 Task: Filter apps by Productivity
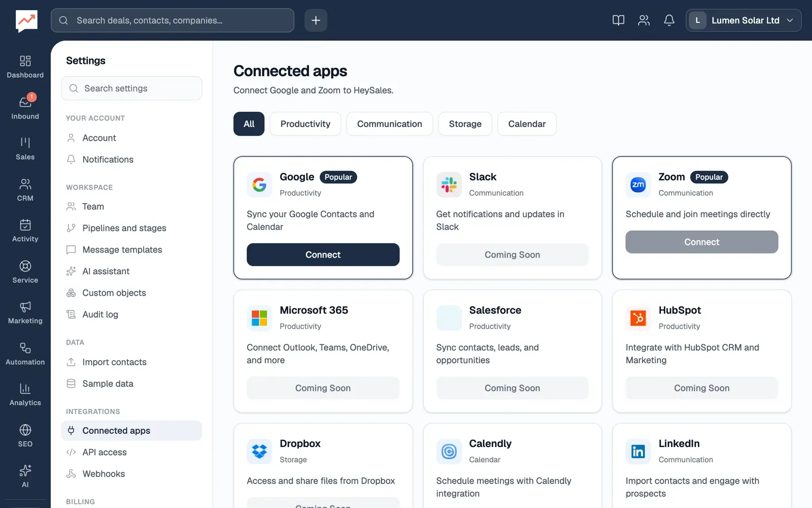pyautogui.click(x=305, y=124)
